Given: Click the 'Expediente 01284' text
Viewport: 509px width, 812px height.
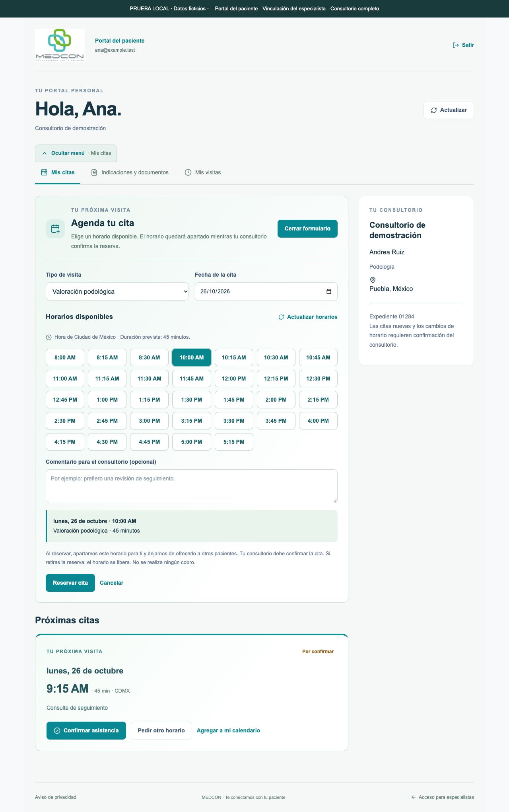Looking at the screenshot, I should click(x=392, y=316).
